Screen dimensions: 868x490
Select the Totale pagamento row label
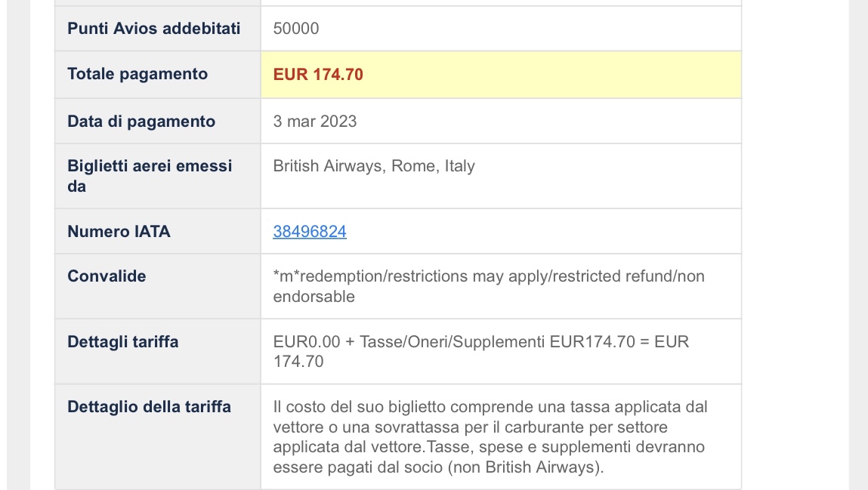137,74
